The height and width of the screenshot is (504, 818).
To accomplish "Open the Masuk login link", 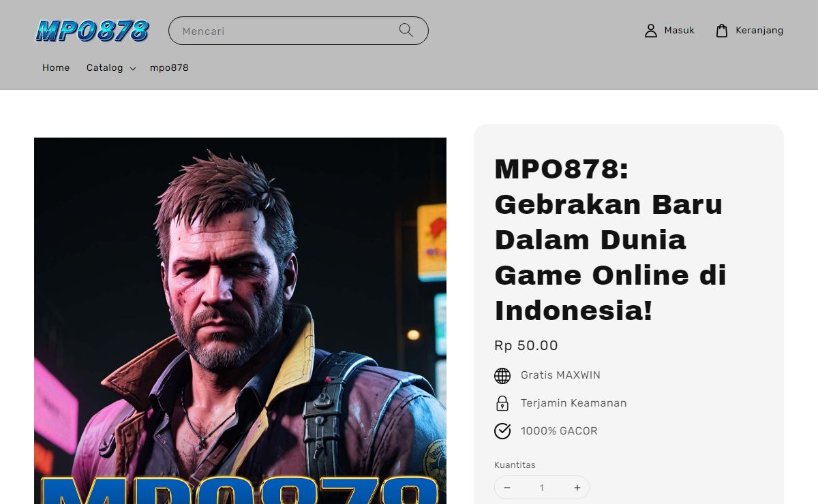I will (x=669, y=31).
